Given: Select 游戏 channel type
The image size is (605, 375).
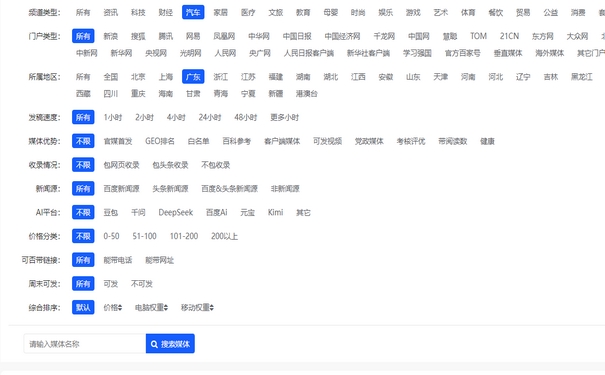Looking at the screenshot, I should pyautogui.click(x=413, y=12).
